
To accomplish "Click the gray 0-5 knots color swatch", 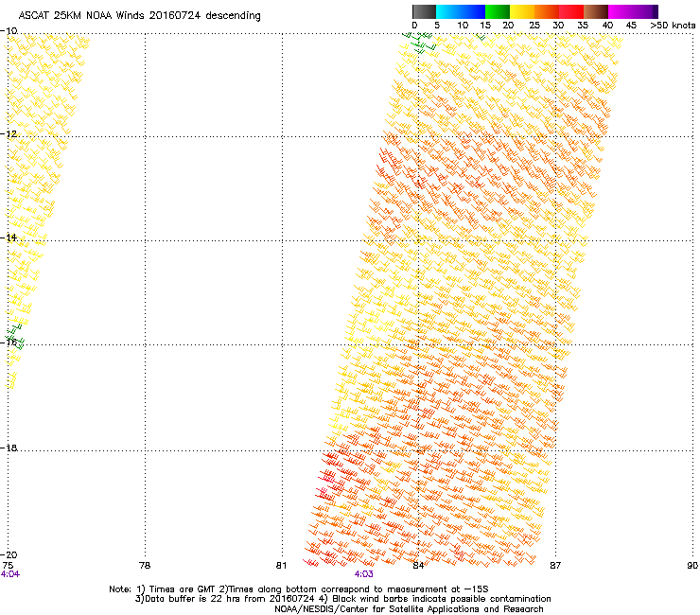I will [424, 11].
